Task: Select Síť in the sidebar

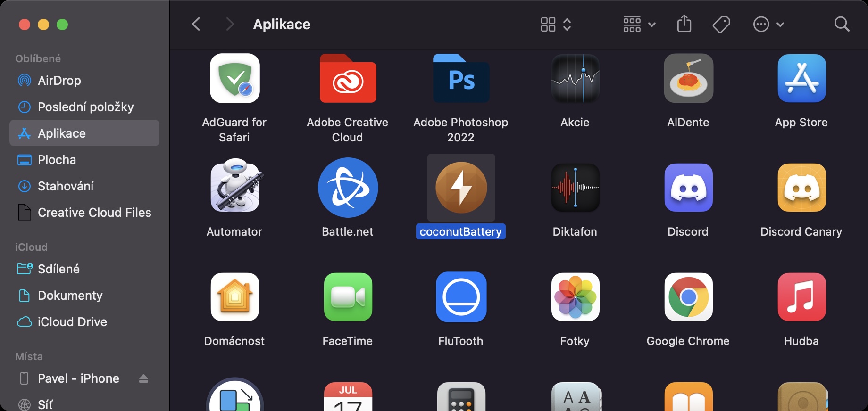Action: [84, 404]
